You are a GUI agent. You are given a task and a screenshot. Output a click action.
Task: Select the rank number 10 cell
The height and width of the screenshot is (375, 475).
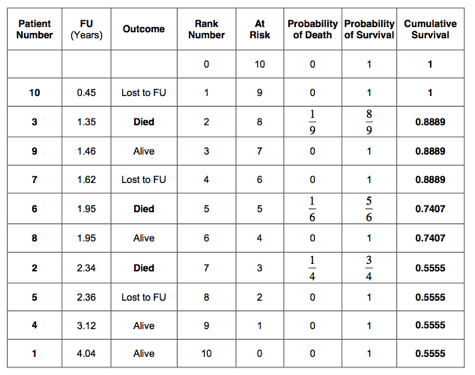pyautogui.click(x=206, y=353)
